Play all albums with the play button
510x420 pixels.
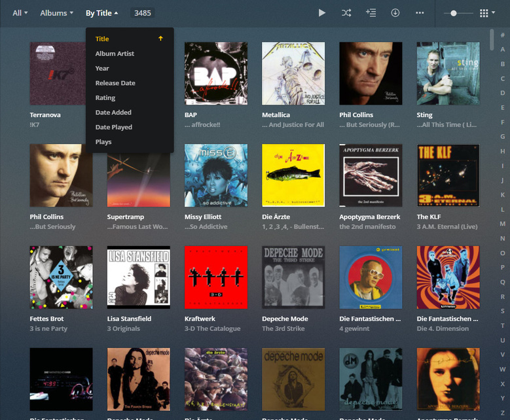point(321,13)
